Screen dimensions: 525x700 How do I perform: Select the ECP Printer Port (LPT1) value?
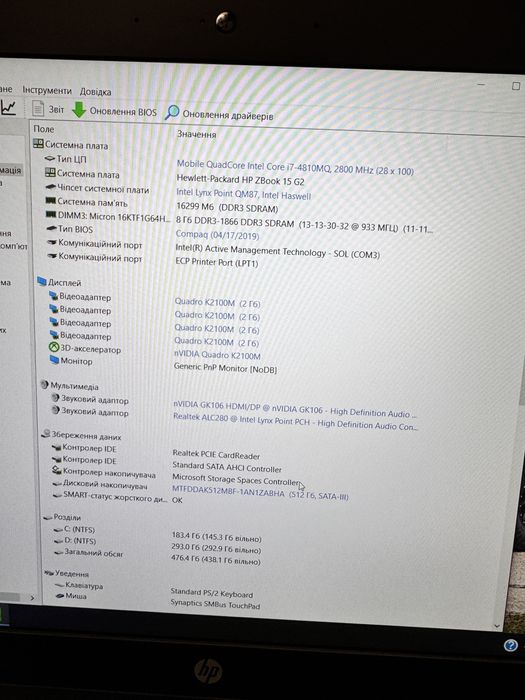217,262
